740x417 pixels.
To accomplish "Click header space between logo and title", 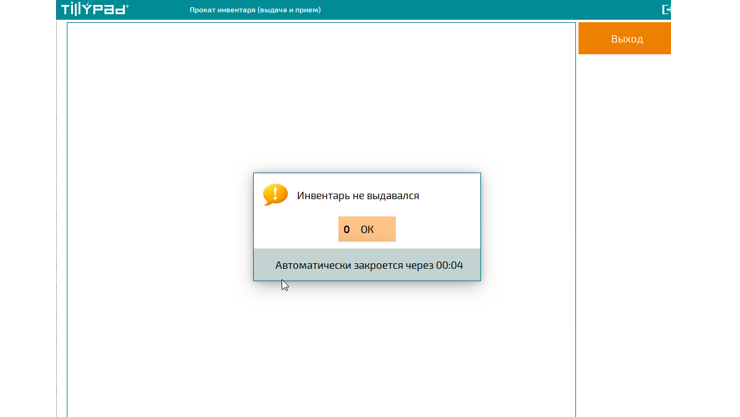I will tap(160, 10).
